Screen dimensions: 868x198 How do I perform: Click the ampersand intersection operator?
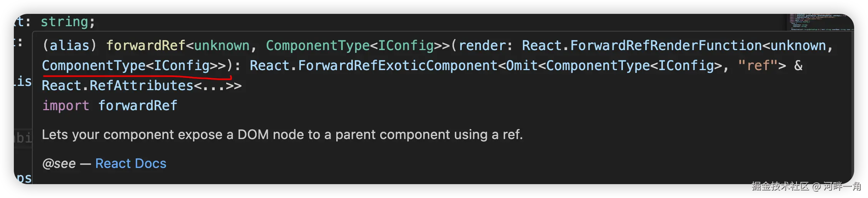(x=798, y=66)
